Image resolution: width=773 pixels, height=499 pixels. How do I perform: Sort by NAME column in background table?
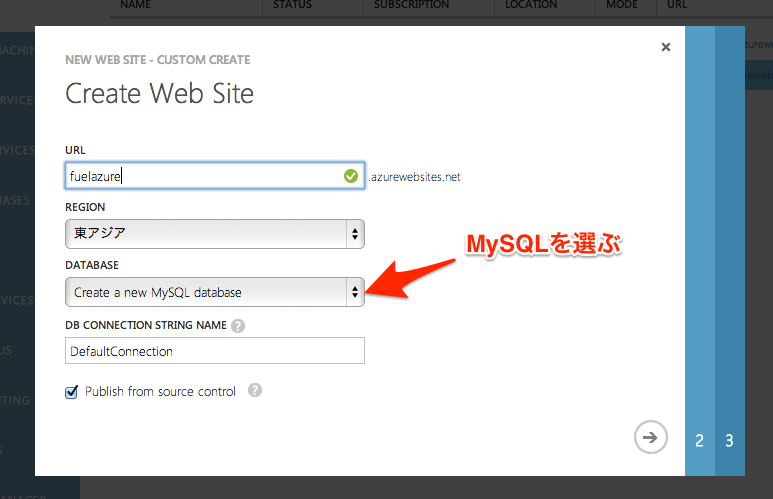(x=135, y=5)
